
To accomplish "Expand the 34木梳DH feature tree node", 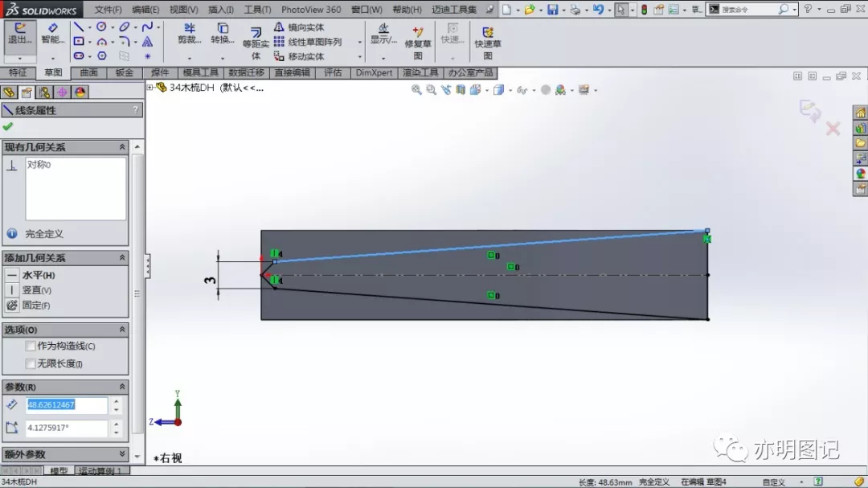I will [150, 88].
